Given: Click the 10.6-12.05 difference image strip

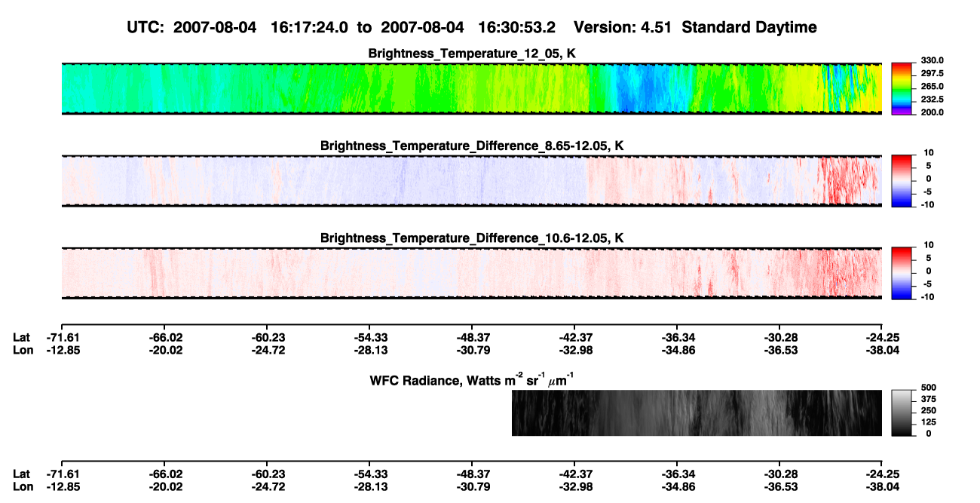Looking at the screenshot, I should click(471, 272).
